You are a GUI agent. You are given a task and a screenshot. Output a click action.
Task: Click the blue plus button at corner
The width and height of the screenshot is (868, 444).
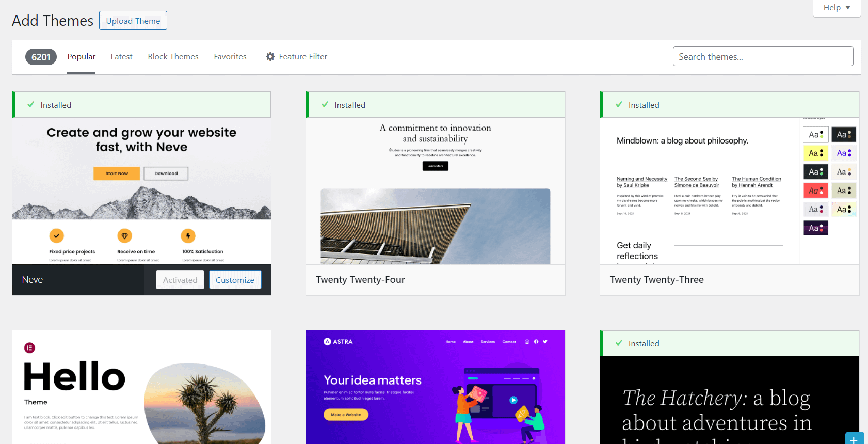(x=854, y=438)
